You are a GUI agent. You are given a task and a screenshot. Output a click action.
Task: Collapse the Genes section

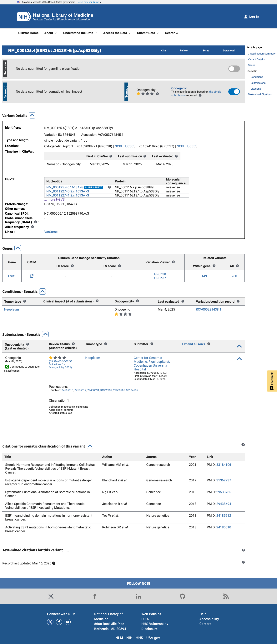point(18,248)
